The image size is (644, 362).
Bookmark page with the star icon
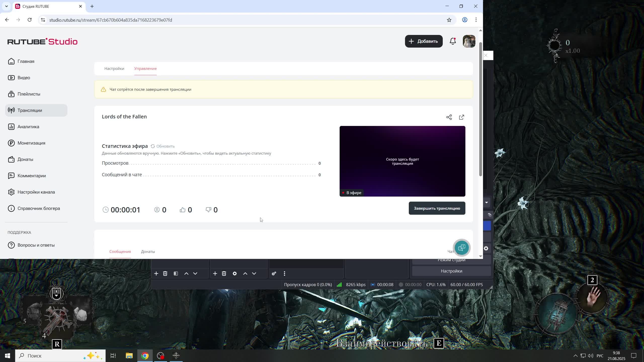click(x=449, y=20)
